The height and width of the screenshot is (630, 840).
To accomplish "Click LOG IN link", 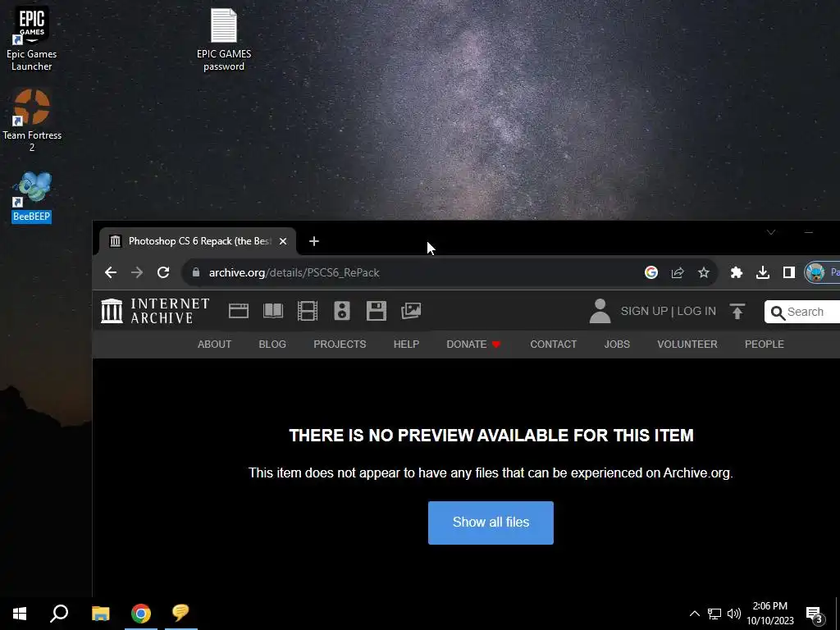I will [696, 311].
